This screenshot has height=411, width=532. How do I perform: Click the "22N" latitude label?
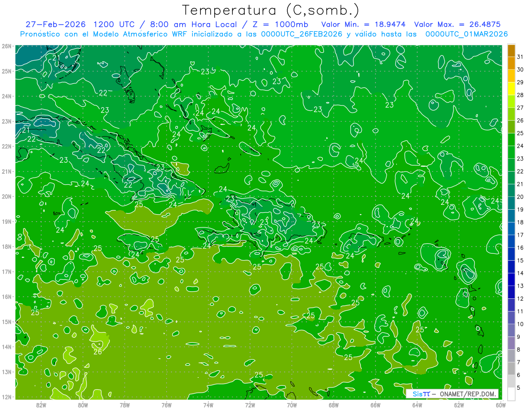click(6, 146)
